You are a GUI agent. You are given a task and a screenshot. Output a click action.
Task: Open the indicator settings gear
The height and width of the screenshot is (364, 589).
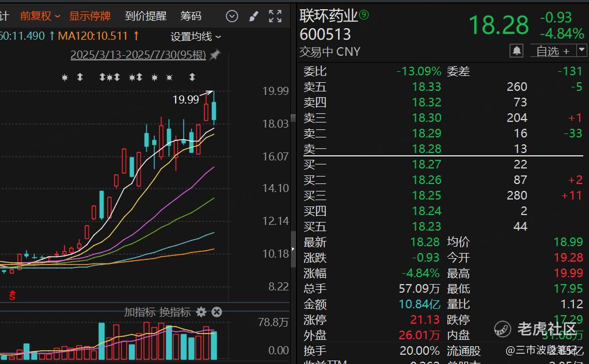click(x=202, y=312)
